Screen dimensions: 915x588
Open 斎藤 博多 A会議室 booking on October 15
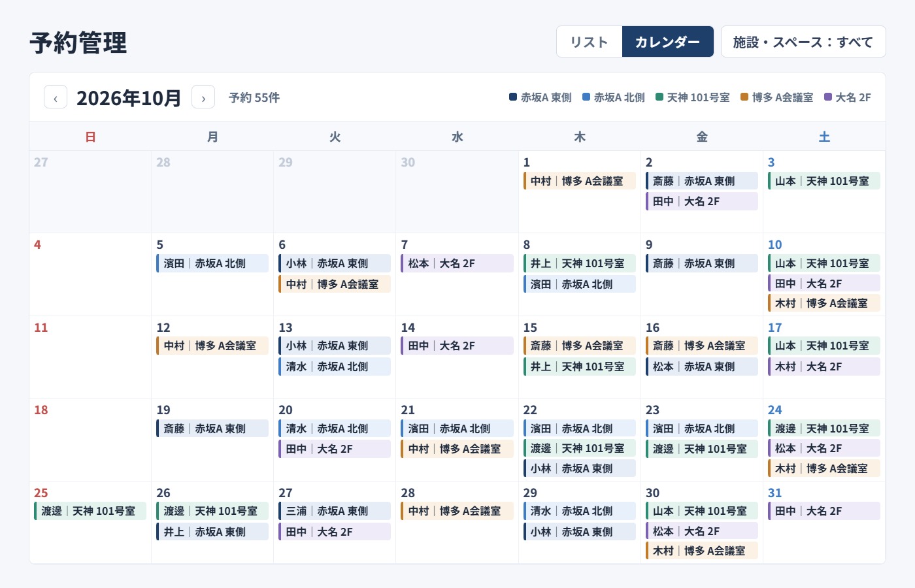tap(580, 346)
